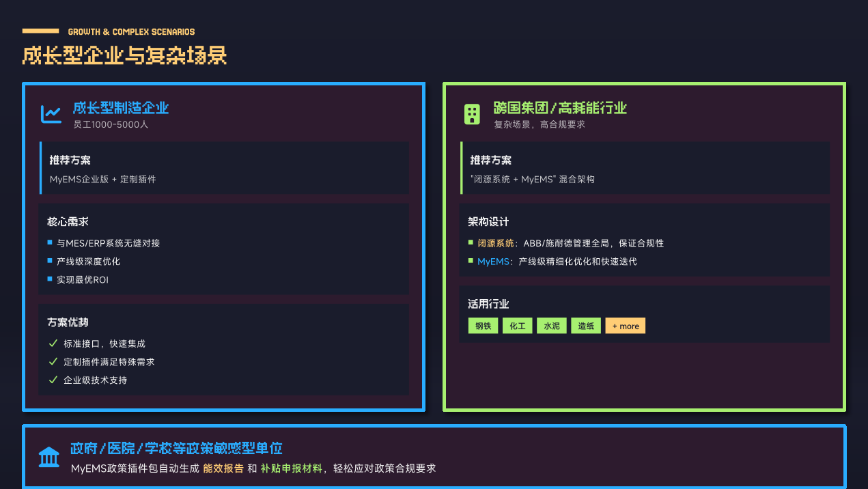Screen dimensions: 868x489
Task: Click the 架构设计 section heading
Action: (x=488, y=222)
